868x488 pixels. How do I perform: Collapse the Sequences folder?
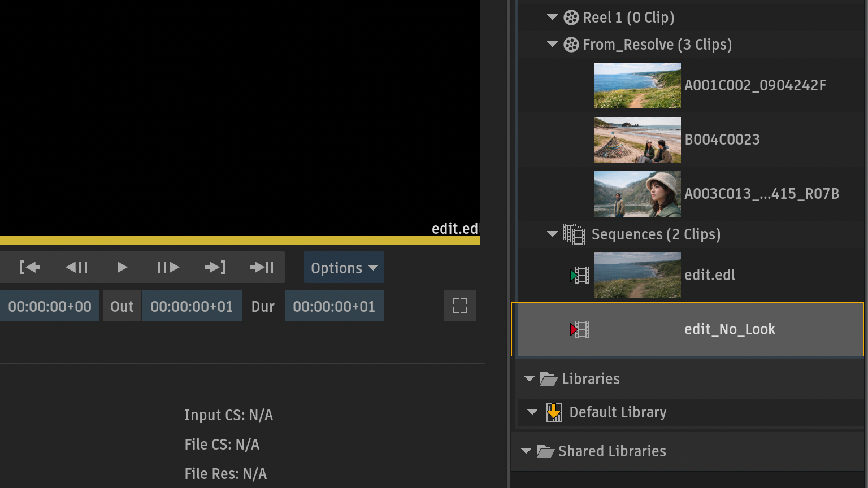coord(553,234)
